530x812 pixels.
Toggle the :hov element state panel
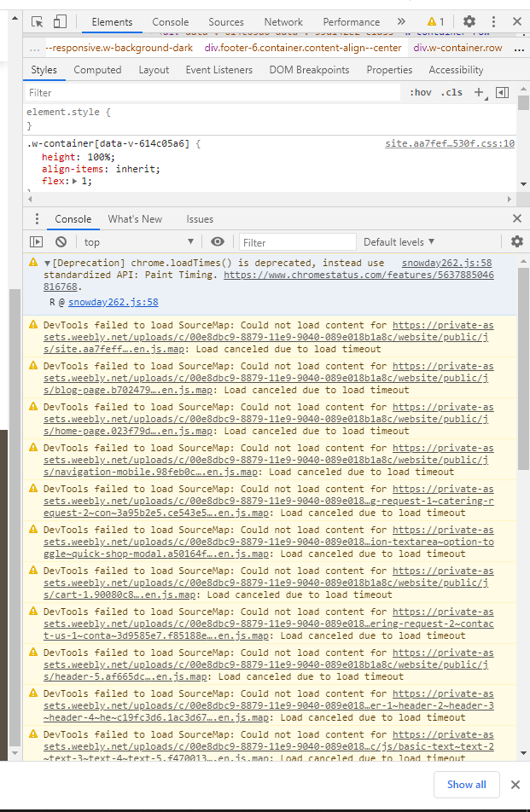click(420, 92)
